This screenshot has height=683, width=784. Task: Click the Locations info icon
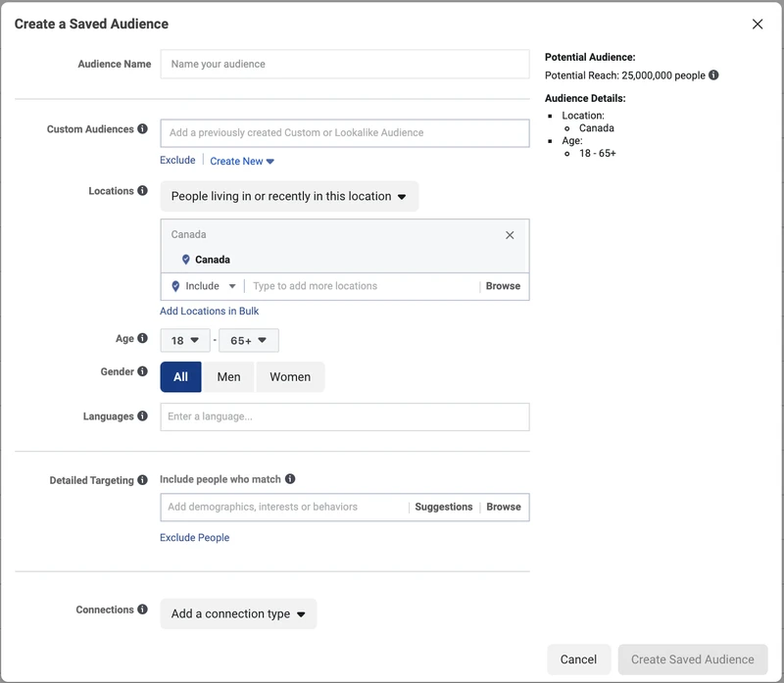click(x=142, y=190)
